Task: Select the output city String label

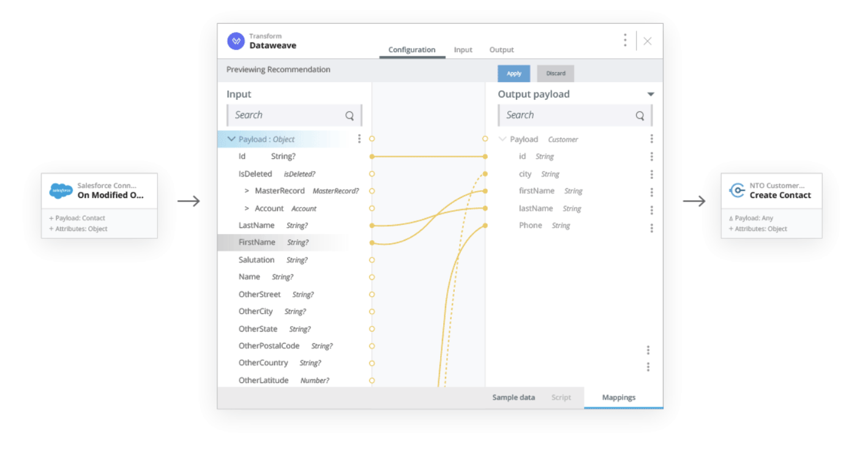Action: click(x=539, y=174)
